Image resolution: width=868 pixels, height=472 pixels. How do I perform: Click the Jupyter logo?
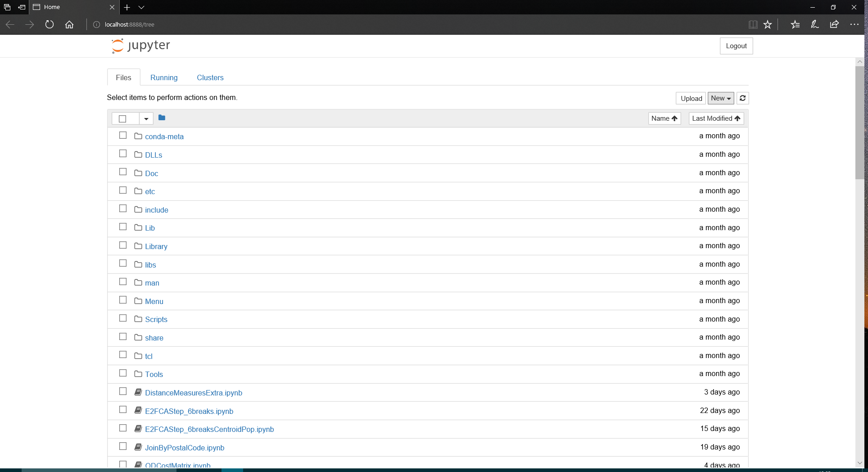click(x=140, y=45)
